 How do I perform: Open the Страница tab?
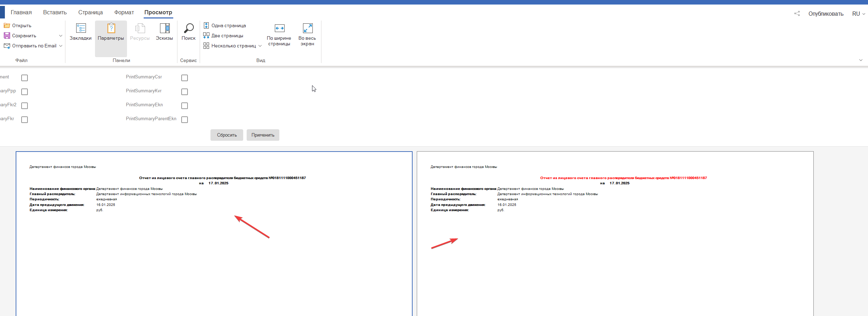pyautogui.click(x=90, y=12)
